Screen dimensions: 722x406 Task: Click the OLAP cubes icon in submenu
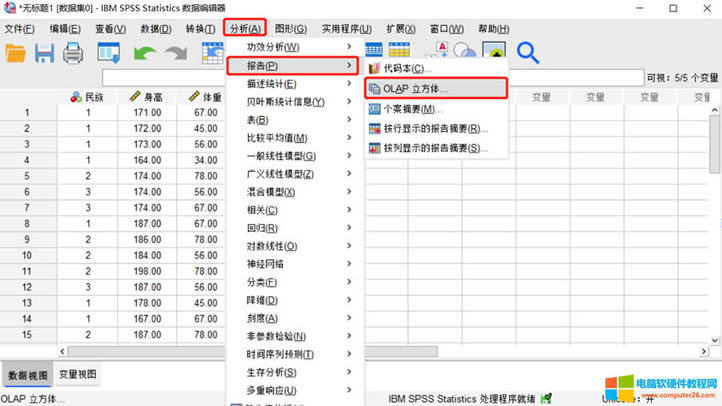coord(375,89)
